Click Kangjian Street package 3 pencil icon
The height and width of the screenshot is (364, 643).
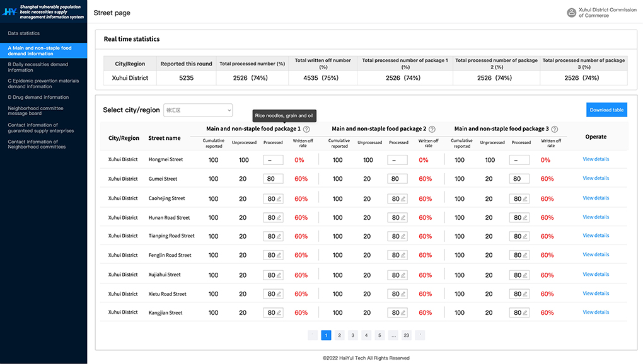(x=525, y=313)
